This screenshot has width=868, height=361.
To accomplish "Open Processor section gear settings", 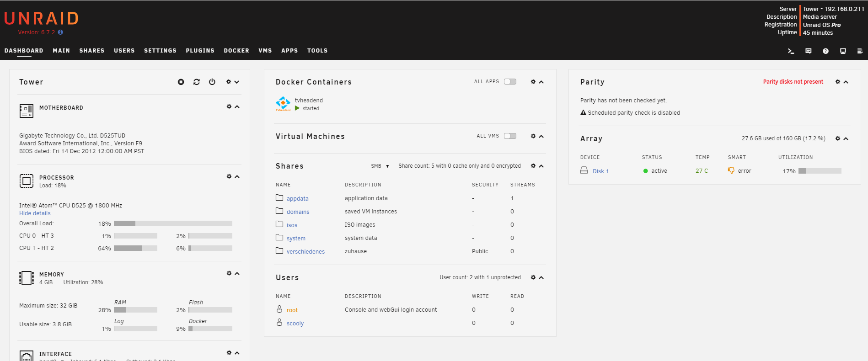I will (x=229, y=176).
